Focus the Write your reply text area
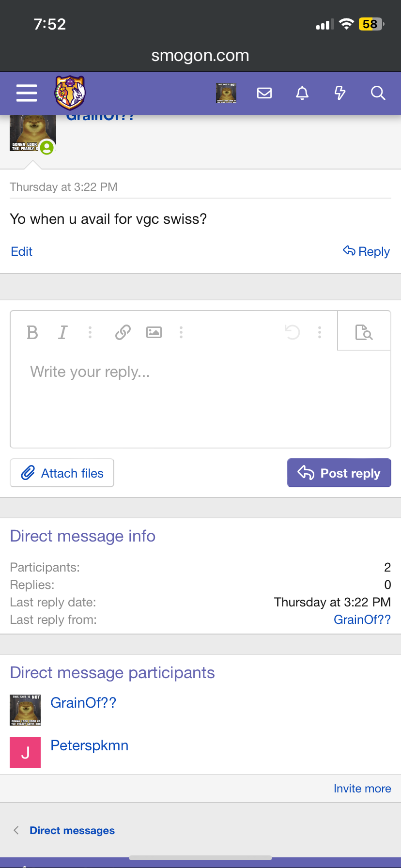The height and width of the screenshot is (868, 401). pyautogui.click(x=200, y=399)
